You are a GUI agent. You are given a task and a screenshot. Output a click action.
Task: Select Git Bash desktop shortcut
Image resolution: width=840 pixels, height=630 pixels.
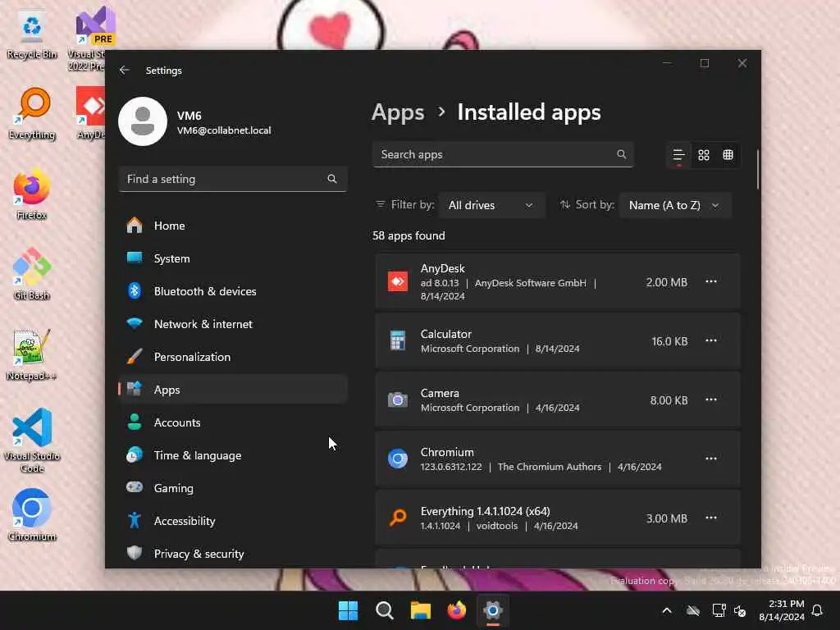point(32,274)
